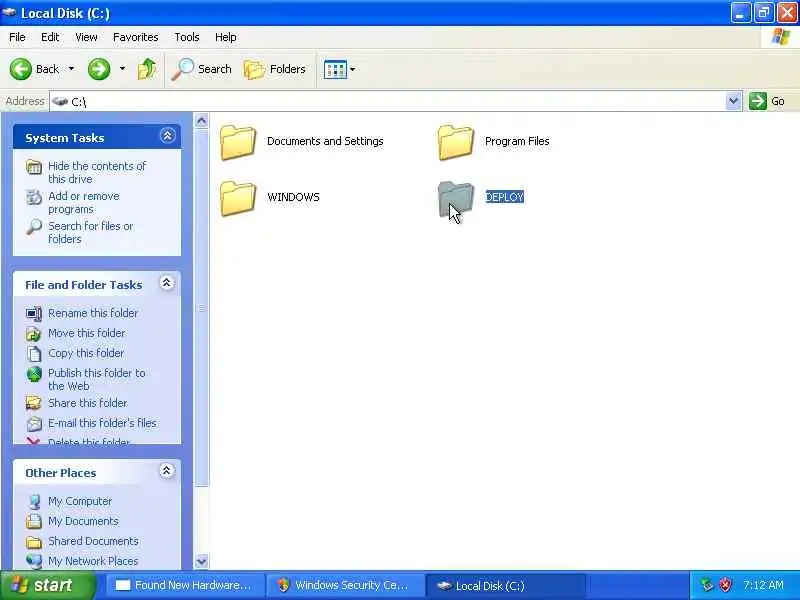Switch to Windows Security Center taskbar button

[x=345, y=586]
